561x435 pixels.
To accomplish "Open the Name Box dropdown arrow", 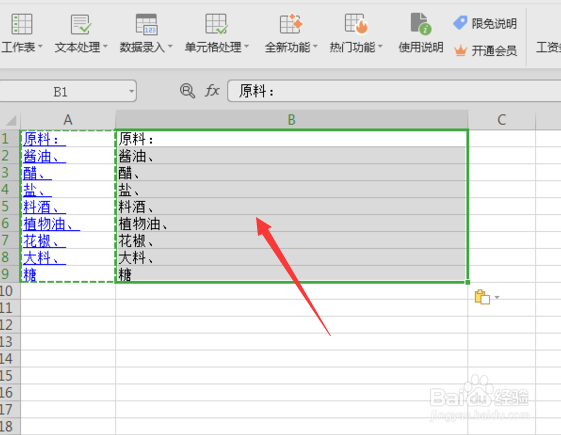I will tap(131, 91).
